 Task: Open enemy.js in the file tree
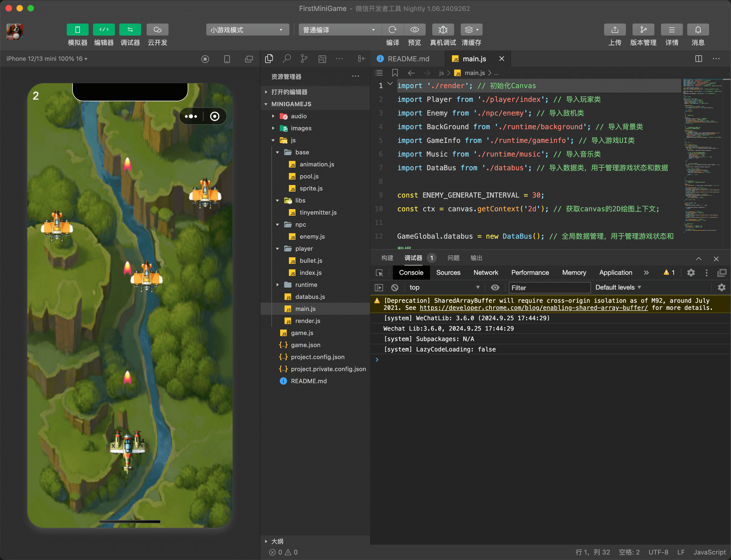[x=312, y=237]
